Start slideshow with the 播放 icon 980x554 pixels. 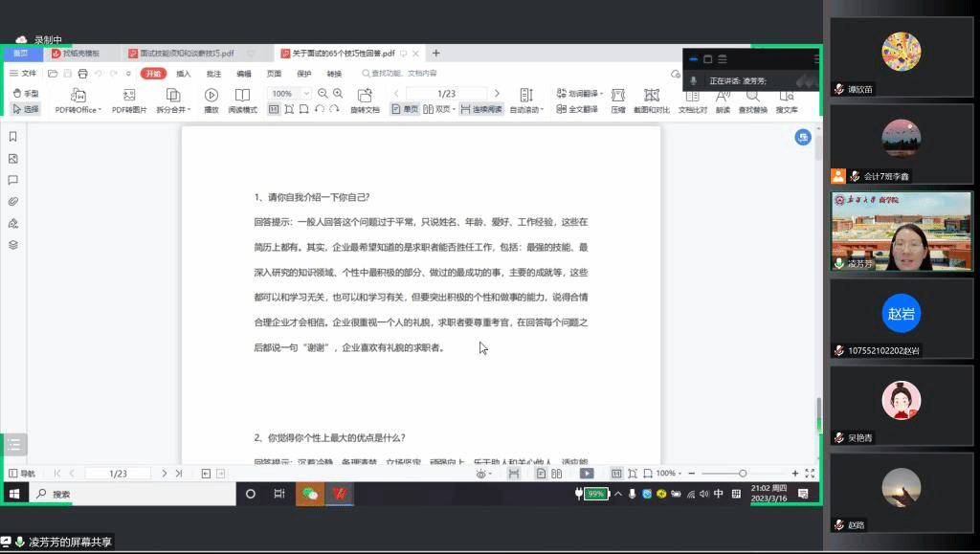click(x=212, y=95)
